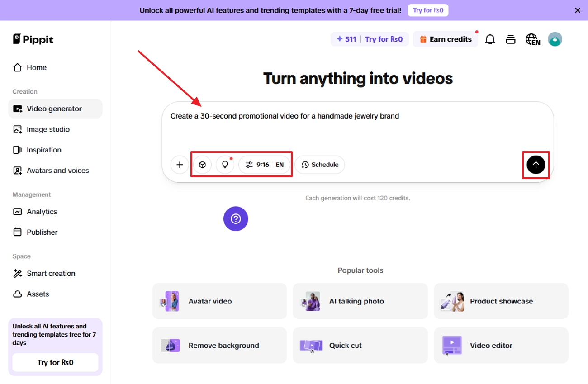
Task: Click the Earn credits button
Action: [445, 39]
